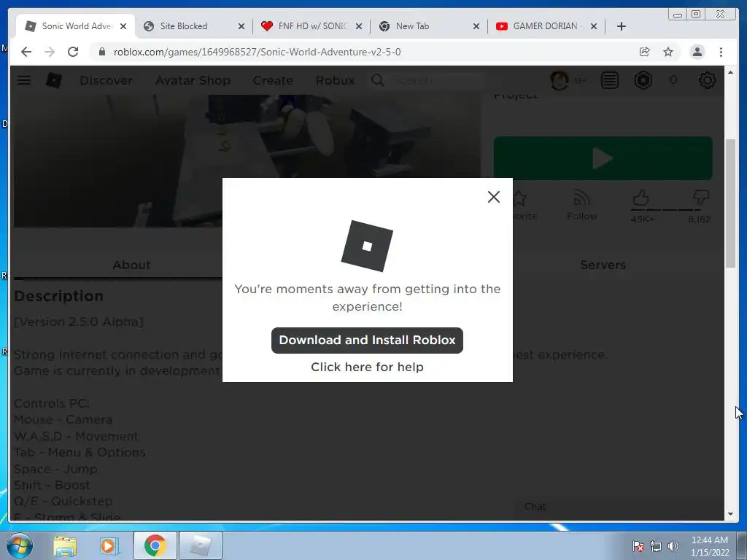The height and width of the screenshot is (560, 747).
Task: Open the Action Center flag icon
Action: pos(638,546)
